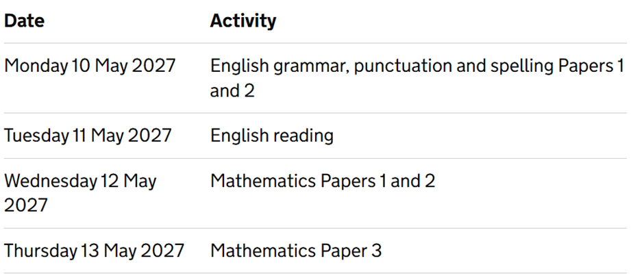Click the English reading activity cell
Viewport: 644px width, 278px height.
[272, 136]
